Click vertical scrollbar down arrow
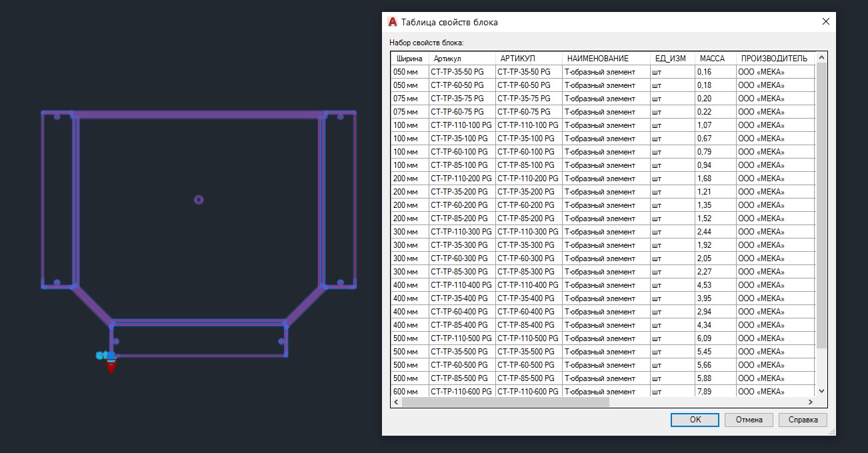 [x=821, y=391]
